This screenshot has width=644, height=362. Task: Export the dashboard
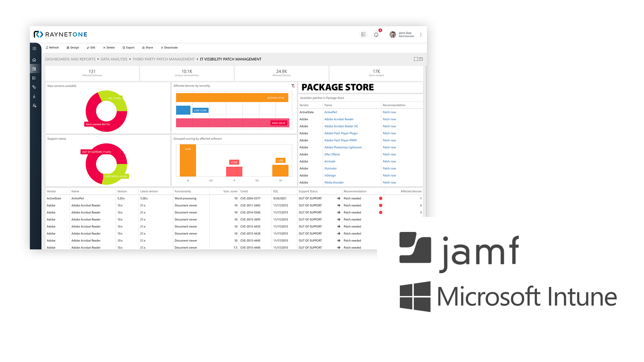pos(128,48)
